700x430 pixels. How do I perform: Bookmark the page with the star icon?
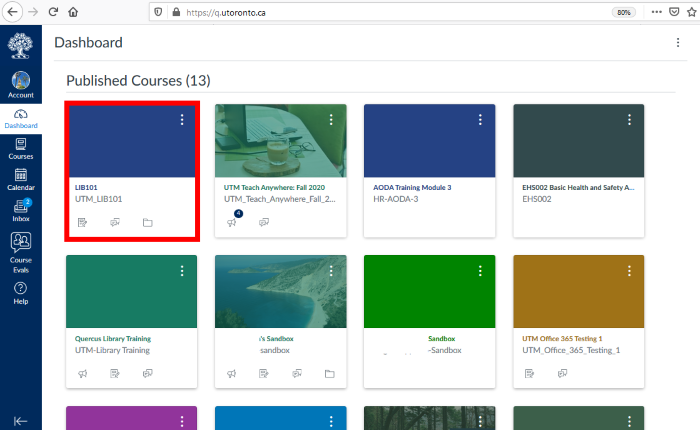point(692,12)
